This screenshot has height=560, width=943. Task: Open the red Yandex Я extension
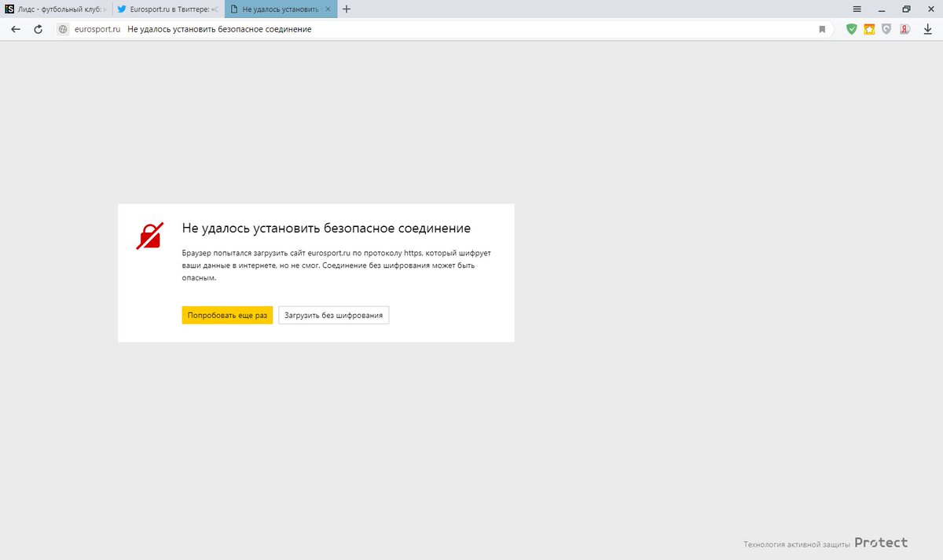tap(905, 29)
